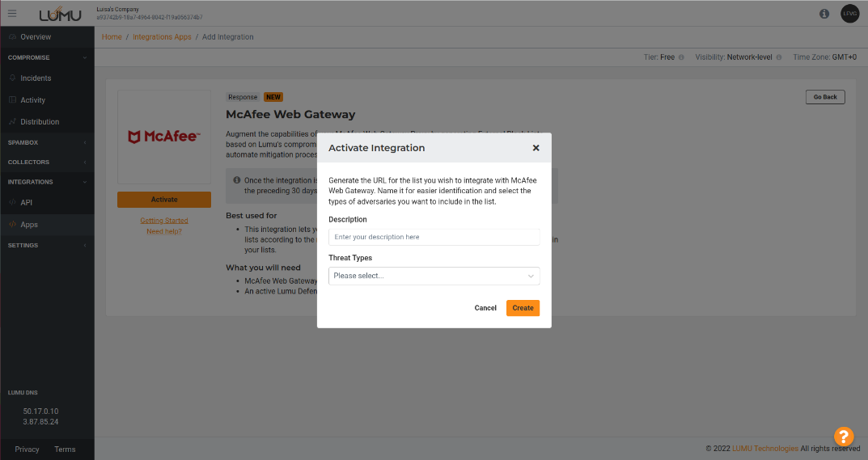Close the Activate Integration dialog
Screen dimensions: 868x460
coord(536,148)
